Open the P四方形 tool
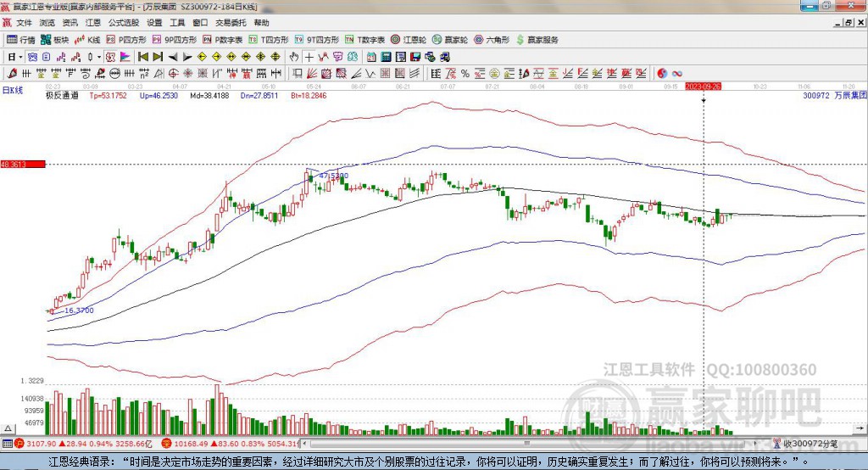 point(127,40)
